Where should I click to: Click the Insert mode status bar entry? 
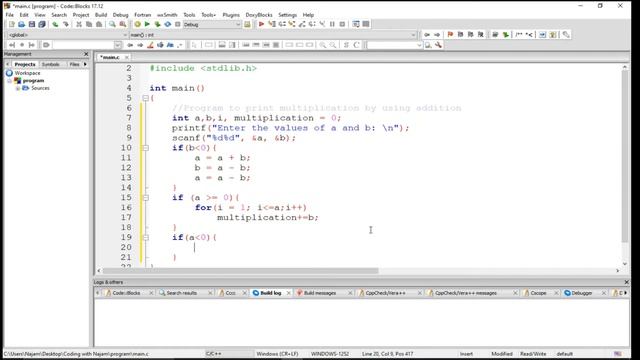click(466, 354)
